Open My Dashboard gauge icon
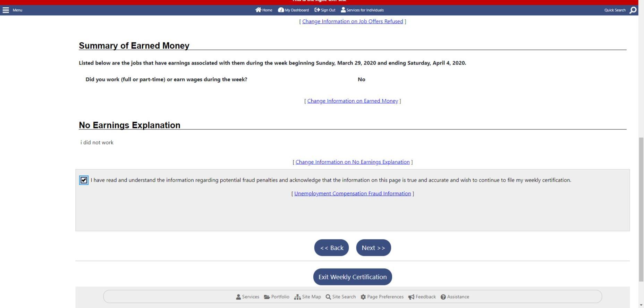 pyautogui.click(x=281, y=10)
